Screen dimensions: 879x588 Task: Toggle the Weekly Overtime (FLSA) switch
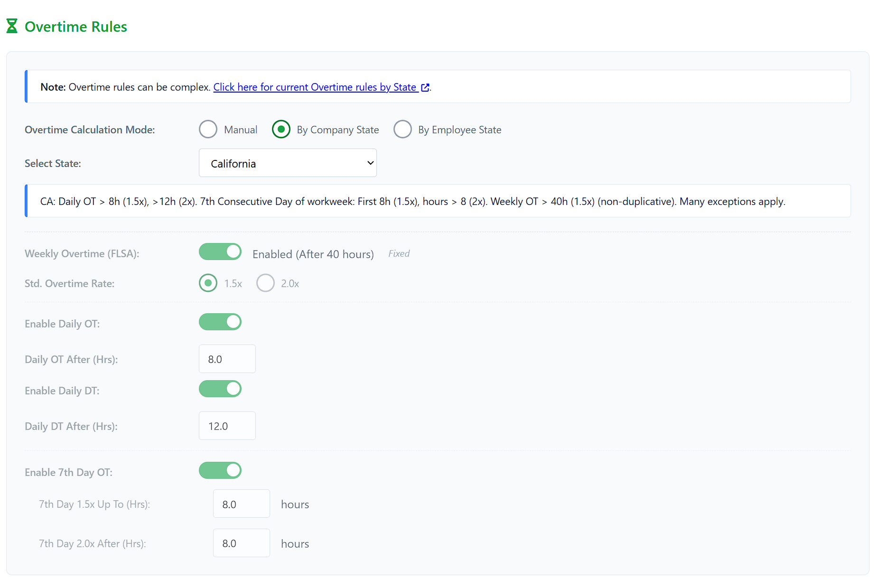coord(220,252)
